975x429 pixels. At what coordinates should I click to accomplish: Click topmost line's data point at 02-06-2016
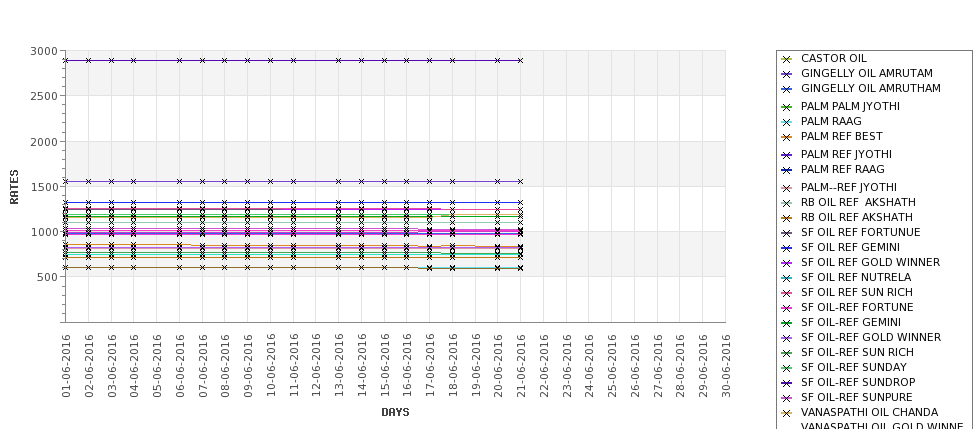[88, 60]
